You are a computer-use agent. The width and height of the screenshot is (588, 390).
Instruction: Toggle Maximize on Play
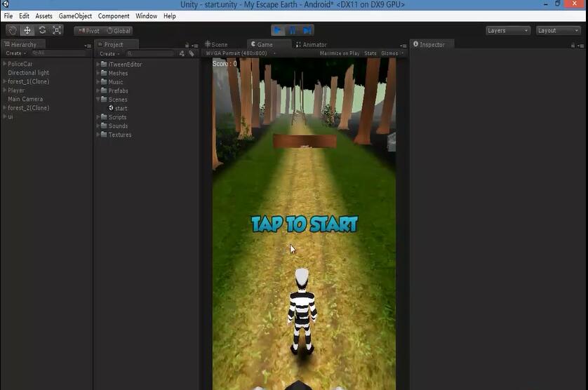(x=339, y=53)
